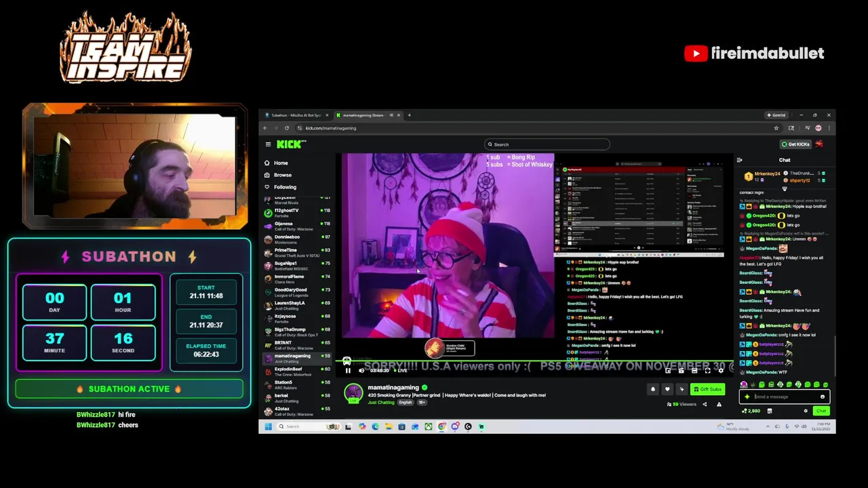
Task: Follow the channel with the heart button
Action: pos(667,389)
